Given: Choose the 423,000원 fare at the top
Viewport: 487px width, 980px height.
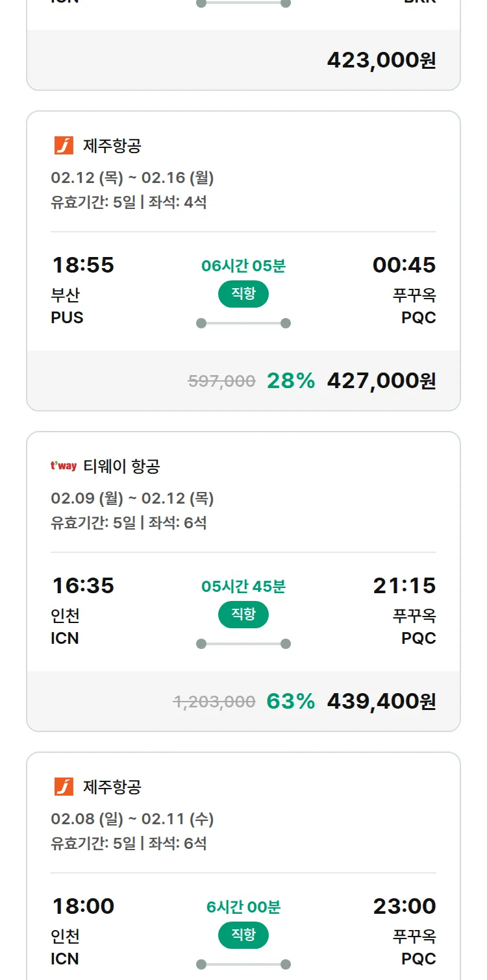Looking at the screenshot, I should (x=381, y=60).
